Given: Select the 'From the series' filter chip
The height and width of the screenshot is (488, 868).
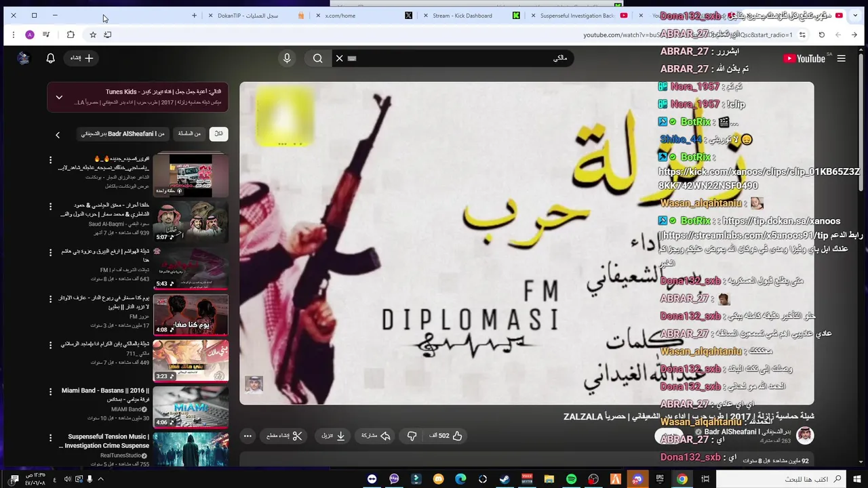Looking at the screenshot, I should coord(189,134).
